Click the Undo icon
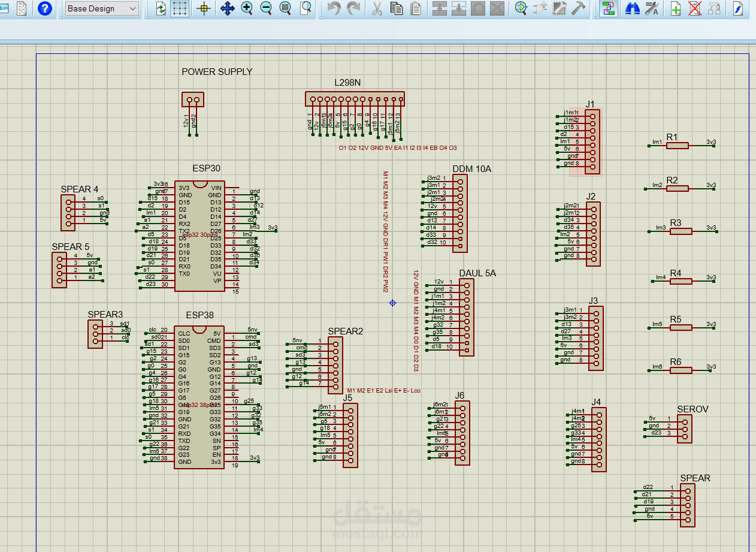 click(334, 8)
